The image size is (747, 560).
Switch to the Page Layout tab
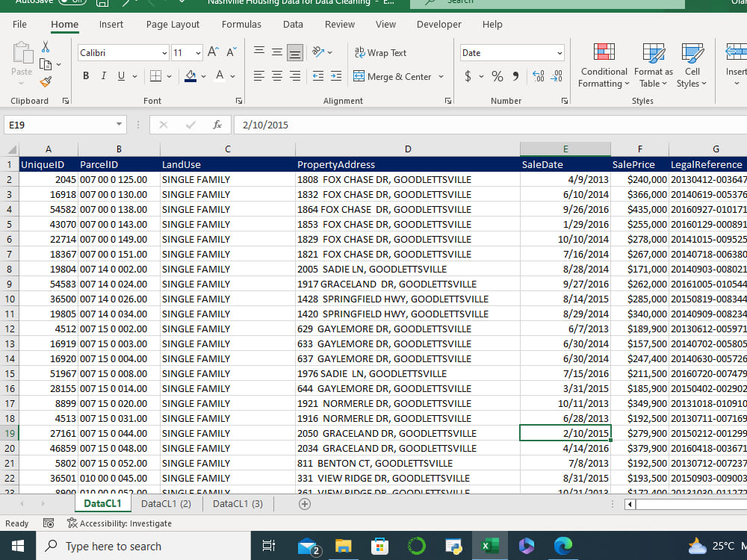point(173,25)
